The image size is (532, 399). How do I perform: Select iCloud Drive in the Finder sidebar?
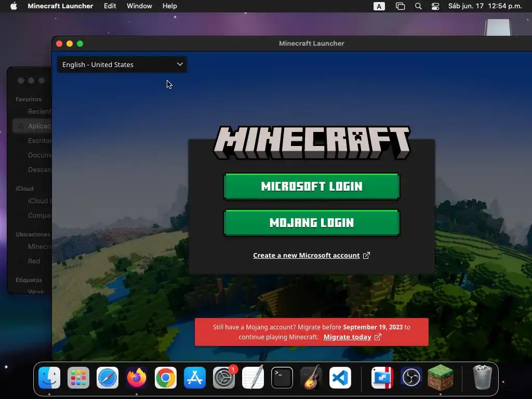coord(39,201)
